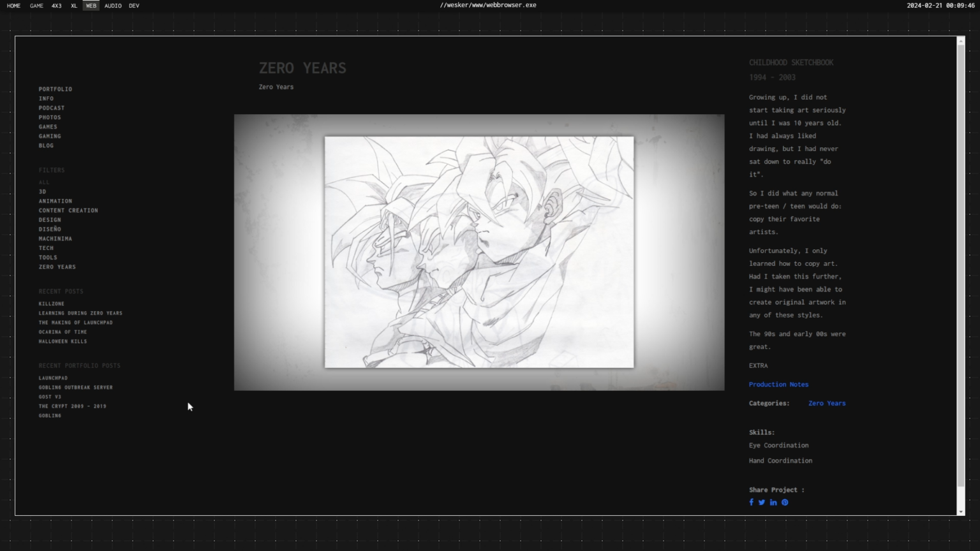Image resolution: width=980 pixels, height=551 pixels.
Task: Click the Hand Coordination skill
Action: pos(780,460)
